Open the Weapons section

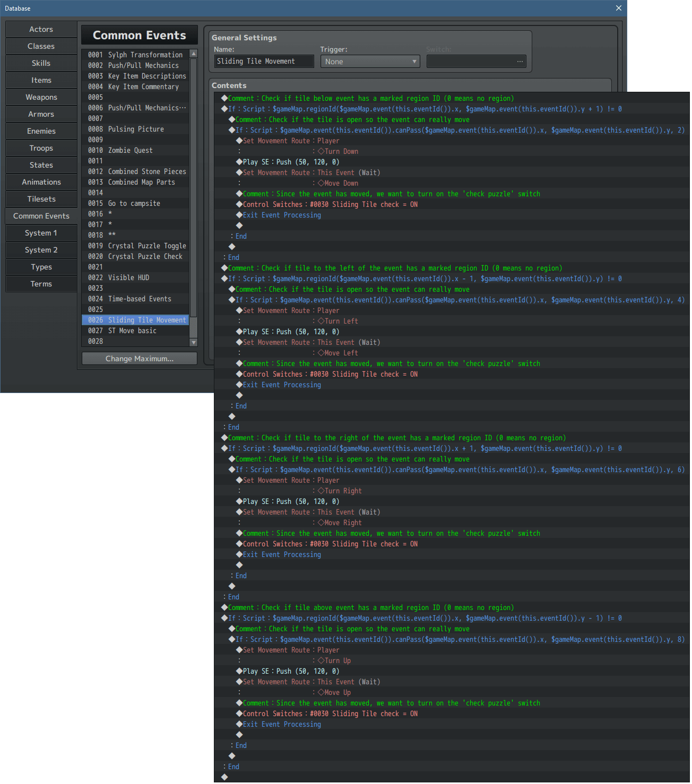(41, 97)
